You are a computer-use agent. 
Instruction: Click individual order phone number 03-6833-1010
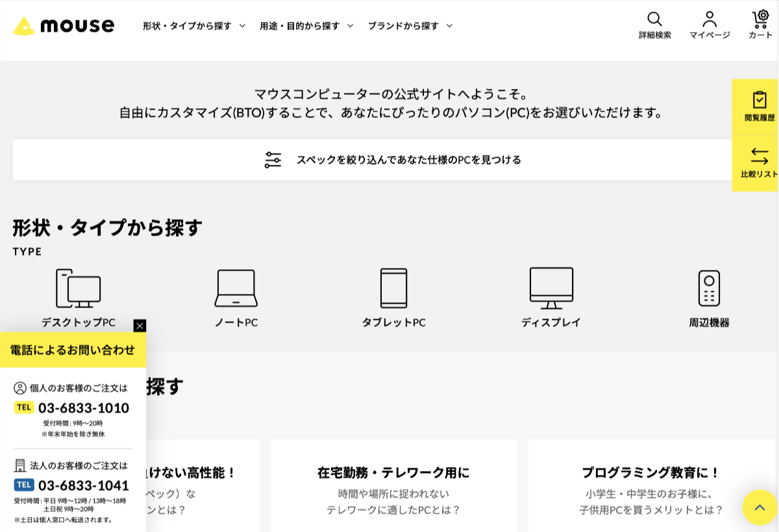coord(83,408)
